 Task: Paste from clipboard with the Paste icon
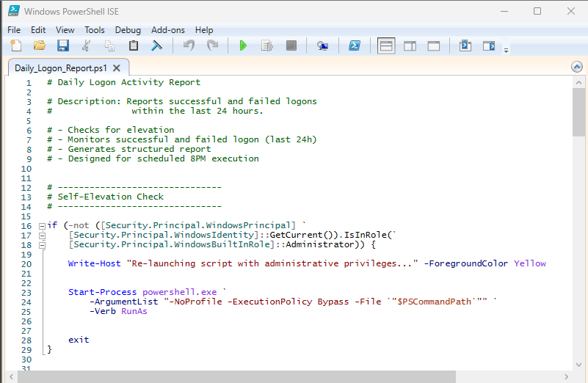pos(133,45)
